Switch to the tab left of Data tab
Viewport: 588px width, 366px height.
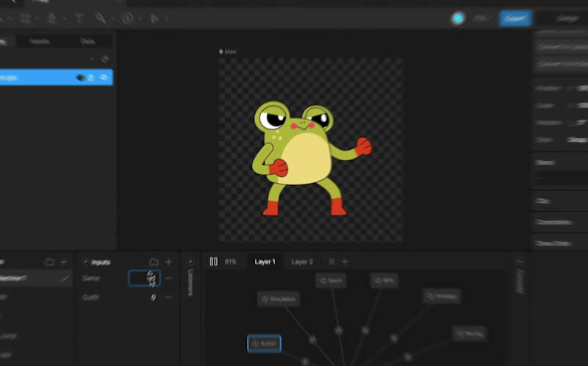tap(40, 41)
